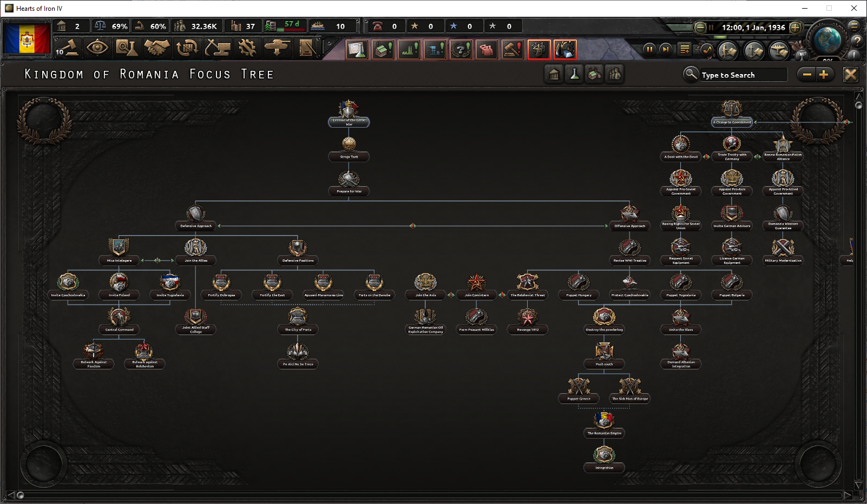Click the red-bordered oil and steel resource alert

(565, 50)
